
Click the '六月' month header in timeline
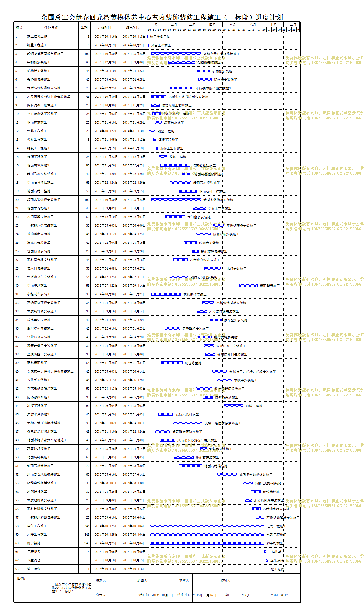tap(232, 25)
